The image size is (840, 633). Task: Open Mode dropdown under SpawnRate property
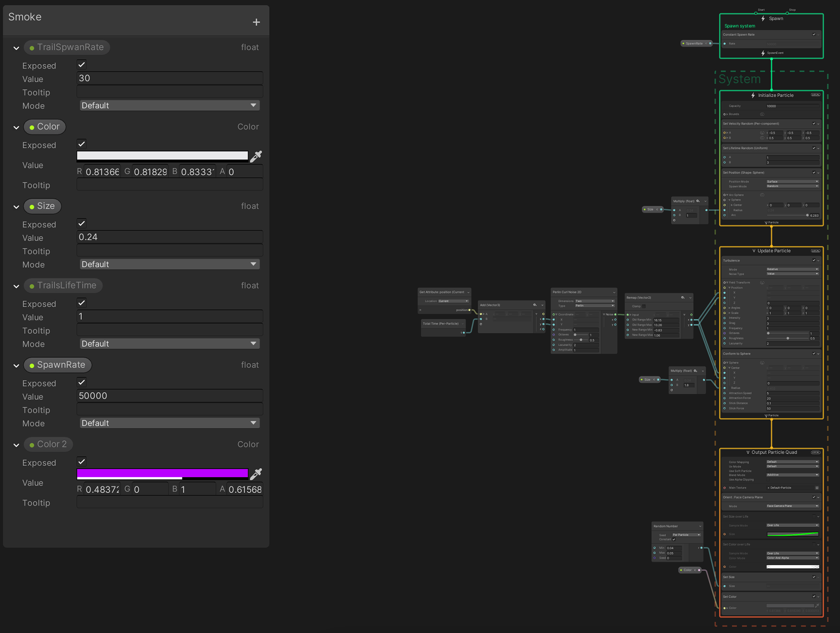coord(169,423)
